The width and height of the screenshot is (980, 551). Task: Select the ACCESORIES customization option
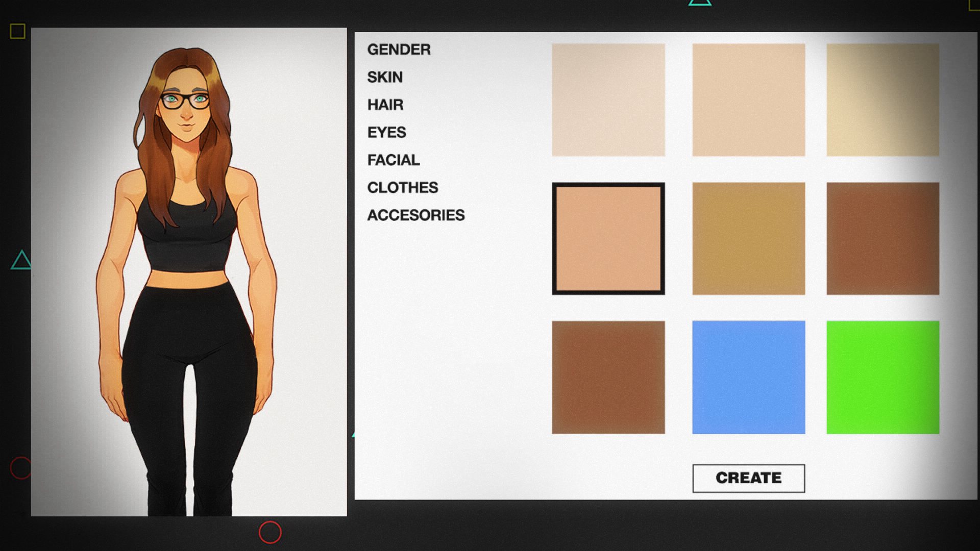416,215
